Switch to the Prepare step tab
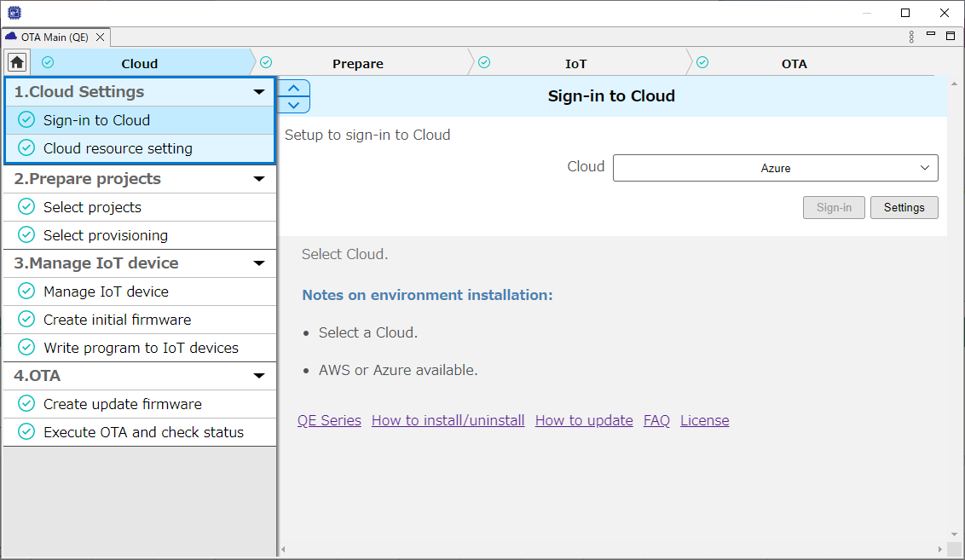Screen dimensions: 965x560 pyautogui.click(x=357, y=64)
